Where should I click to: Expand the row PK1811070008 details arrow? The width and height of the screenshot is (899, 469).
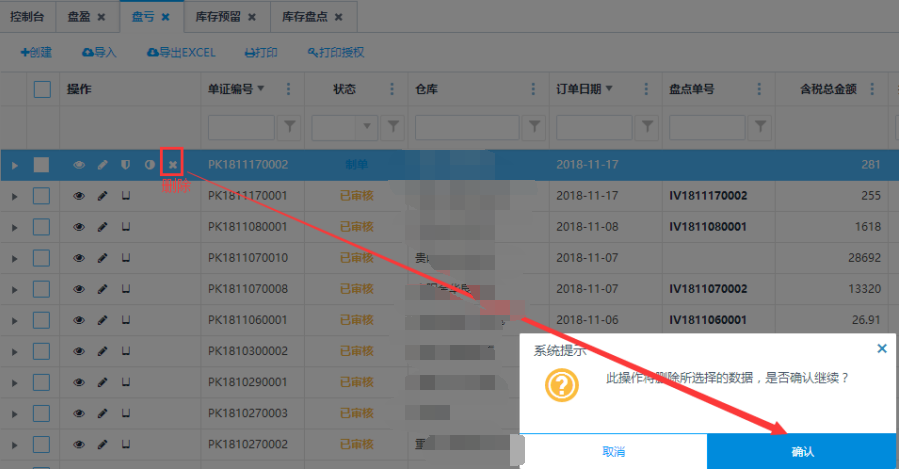coord(14,289)
